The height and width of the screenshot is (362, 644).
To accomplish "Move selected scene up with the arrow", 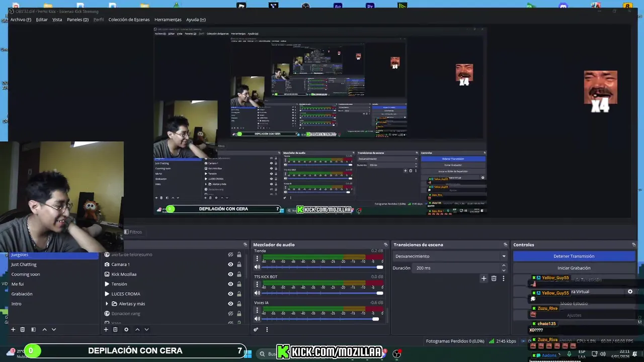I will click(x=44, y=329).
